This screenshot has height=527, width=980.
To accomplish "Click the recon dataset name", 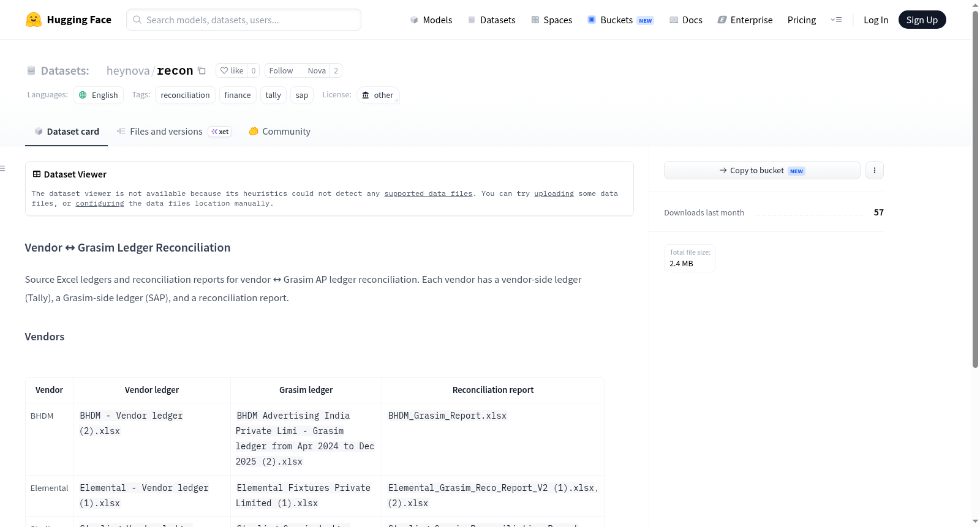I will coord(175,70).
